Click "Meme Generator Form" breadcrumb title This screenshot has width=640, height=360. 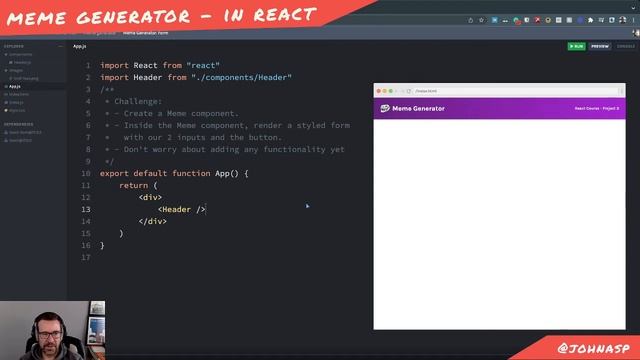click(x=145, y=33)
